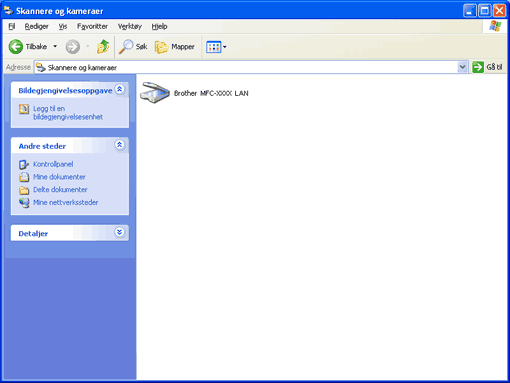Viewport: 510px width, 383px height.
Task: Open the Favoritter menu
Action: pos(92,26)
